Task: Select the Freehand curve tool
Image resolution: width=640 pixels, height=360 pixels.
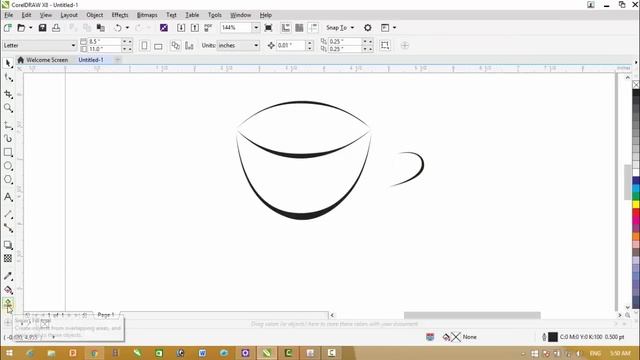Action: (x=8, y=125)
